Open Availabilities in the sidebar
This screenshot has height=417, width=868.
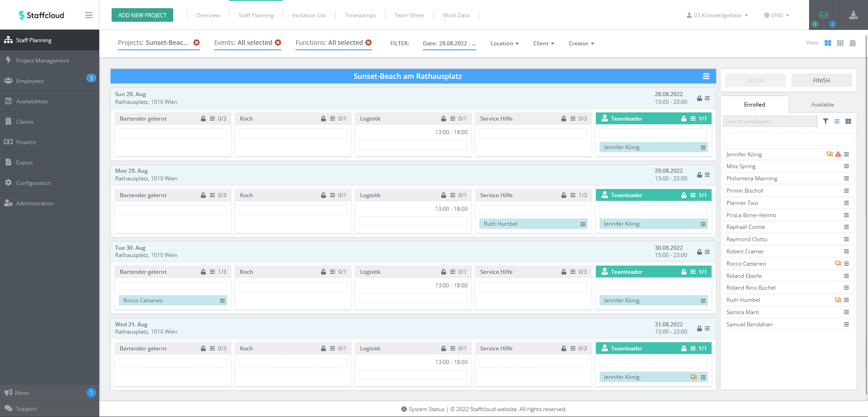49,101
